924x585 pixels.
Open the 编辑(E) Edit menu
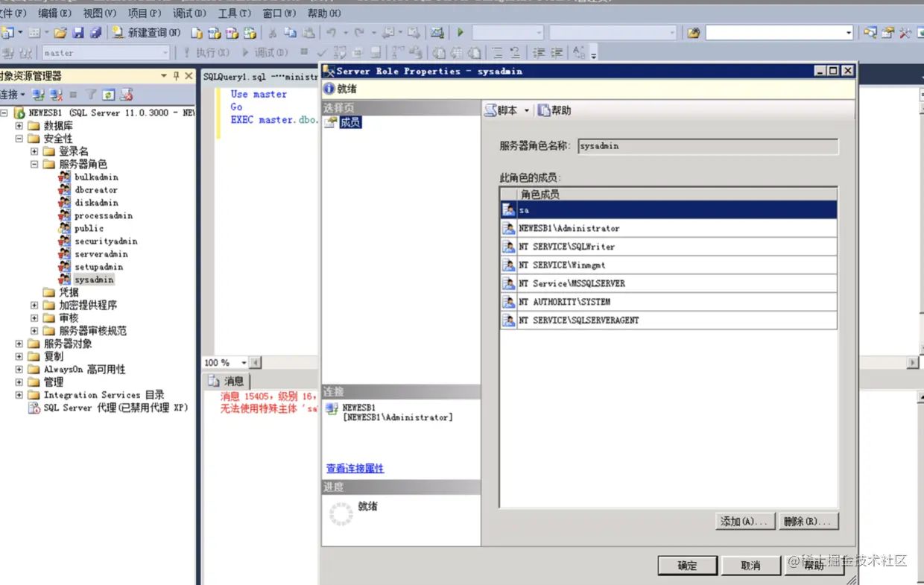click(54, 13)
